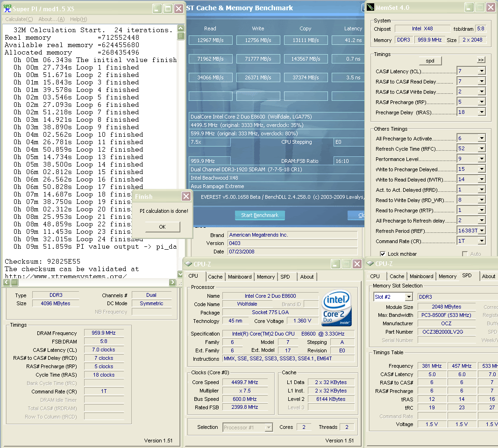The height and width of the screenshot is (448, 498).
Task: Open the RAS# Precharge (tRP) dropdown
Action: pos(482,102)
